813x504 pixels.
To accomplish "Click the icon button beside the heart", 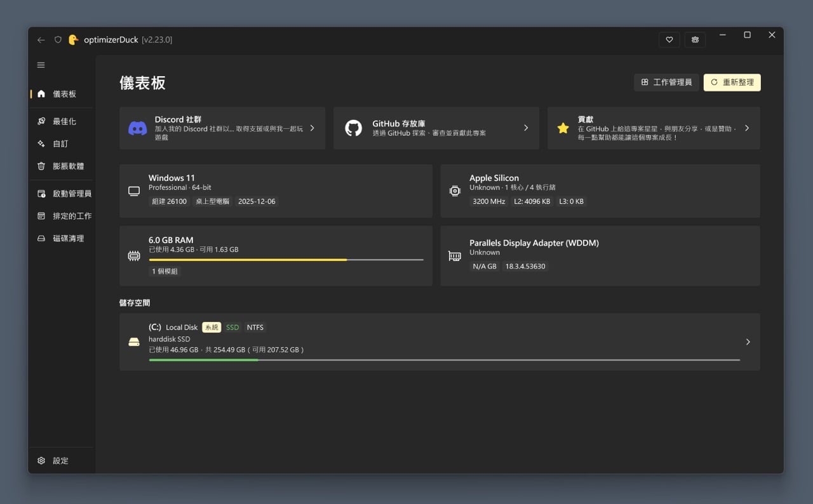I will pos(695,39).
